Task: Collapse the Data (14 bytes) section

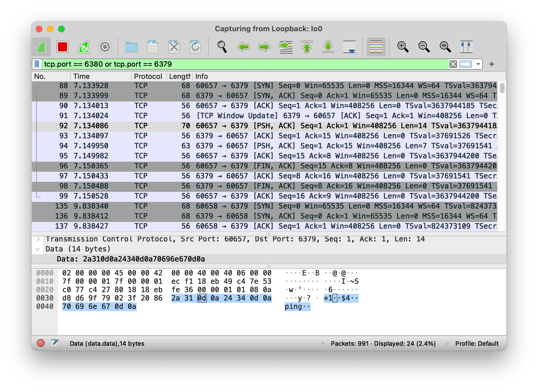Action: click(x=38, y=249)
